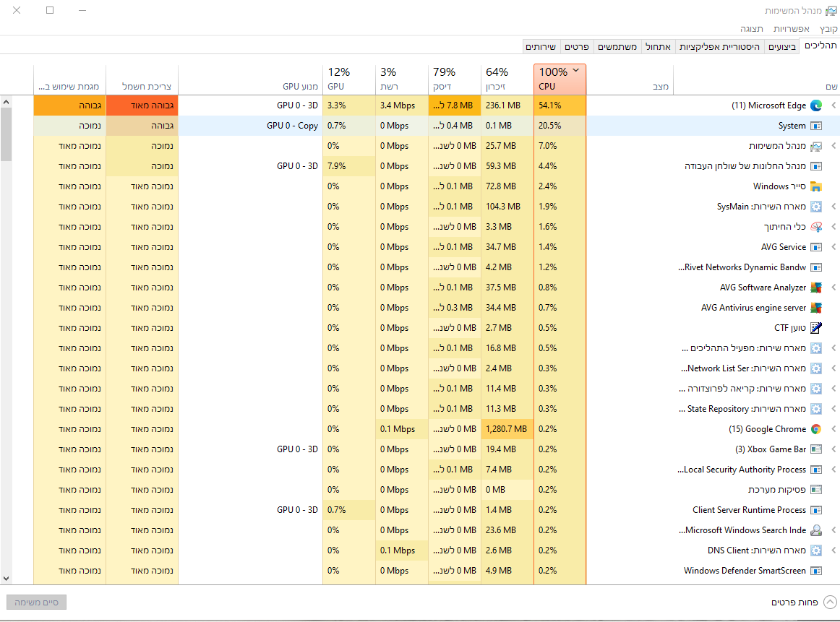
Task: Click the פסיקות מערכת process icon
Action: [816, 490]
